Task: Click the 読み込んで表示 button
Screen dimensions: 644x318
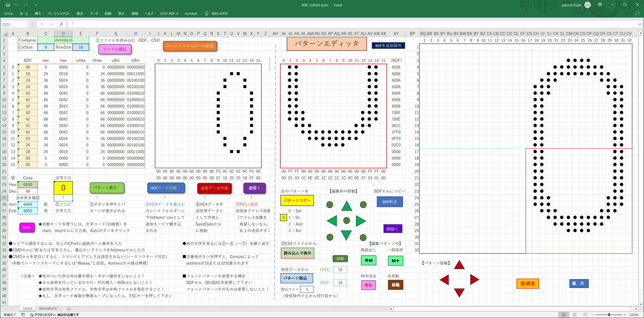Action: pos(297,253)
